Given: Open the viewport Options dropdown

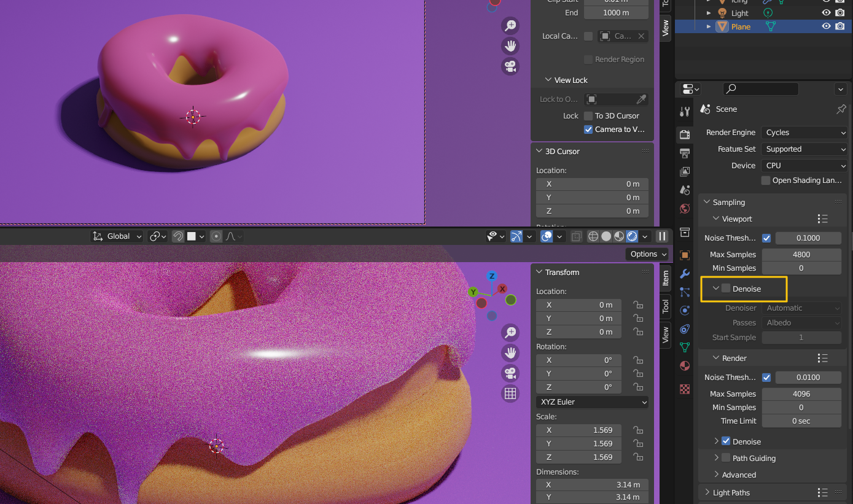Looking at the screenshot, I should 648,254.
